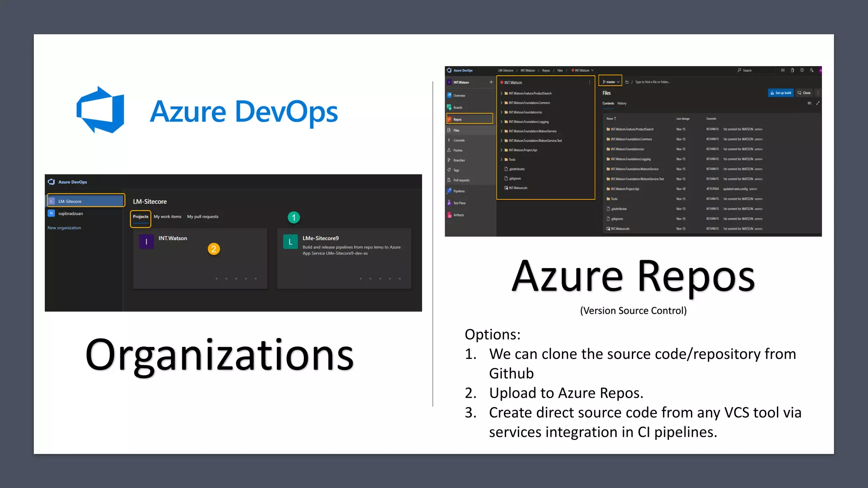Viewport: 868px width, 488px height.
Task: Expand INT.Watson.Project.Api folder in tree
Action: coord(501,150)
